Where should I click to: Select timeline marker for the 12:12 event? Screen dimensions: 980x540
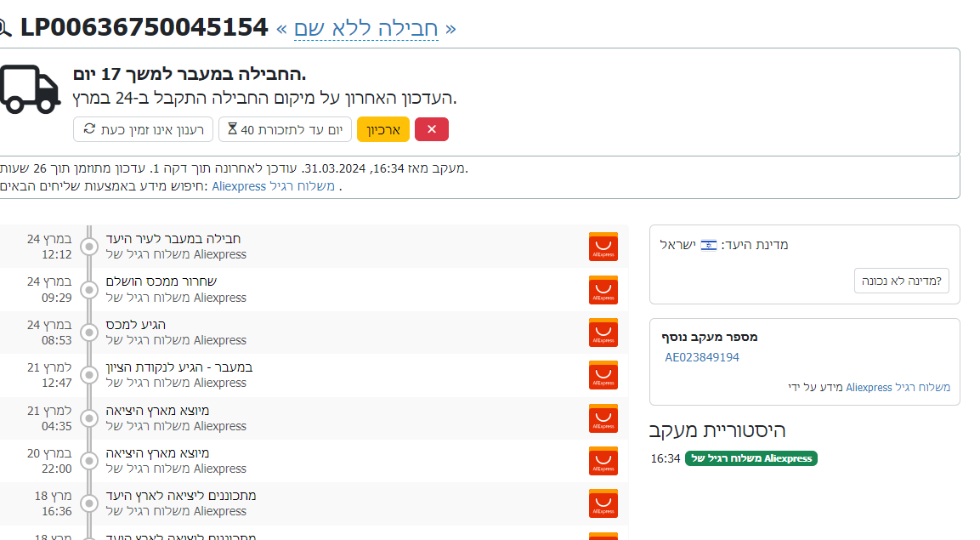pyautogui.click(x=89, y=247)
